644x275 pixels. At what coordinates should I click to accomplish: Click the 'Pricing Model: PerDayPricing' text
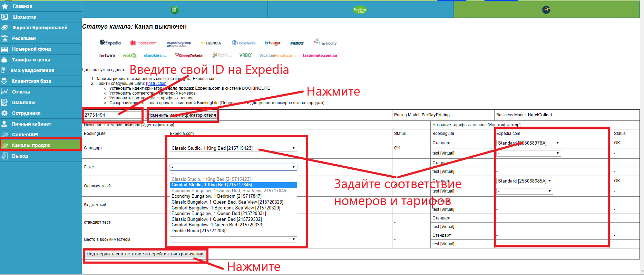[x=422, y=115]
